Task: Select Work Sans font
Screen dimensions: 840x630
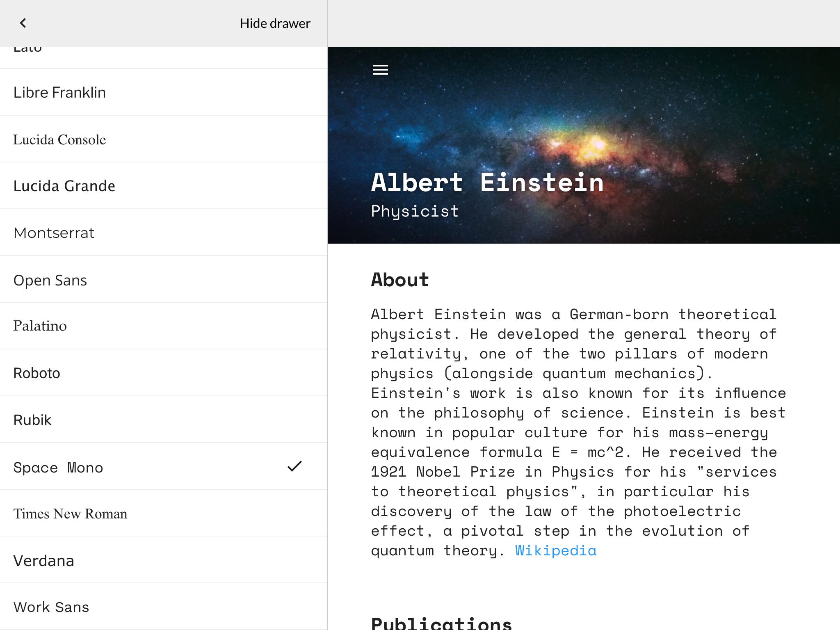Action: pyautogui.click(x=51, y=607)
